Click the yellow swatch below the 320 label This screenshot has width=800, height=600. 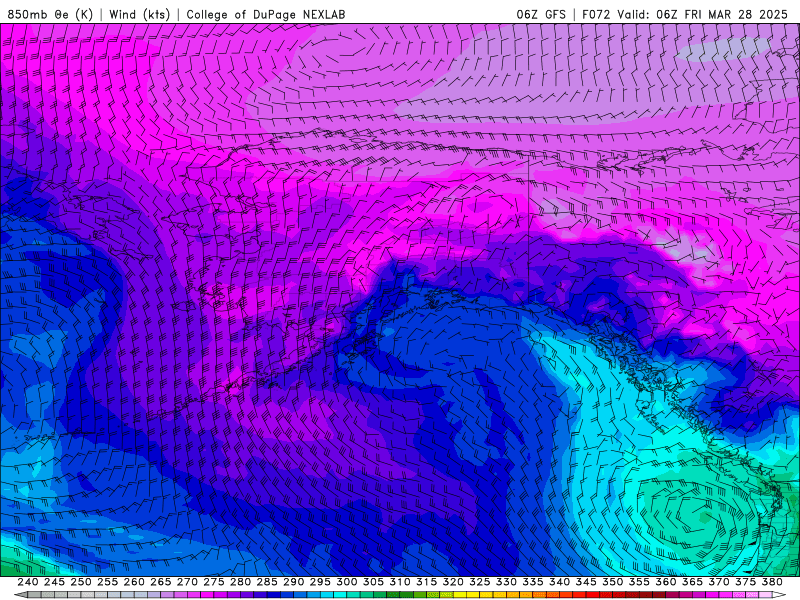pyautogui.click(x=460, y=594)
